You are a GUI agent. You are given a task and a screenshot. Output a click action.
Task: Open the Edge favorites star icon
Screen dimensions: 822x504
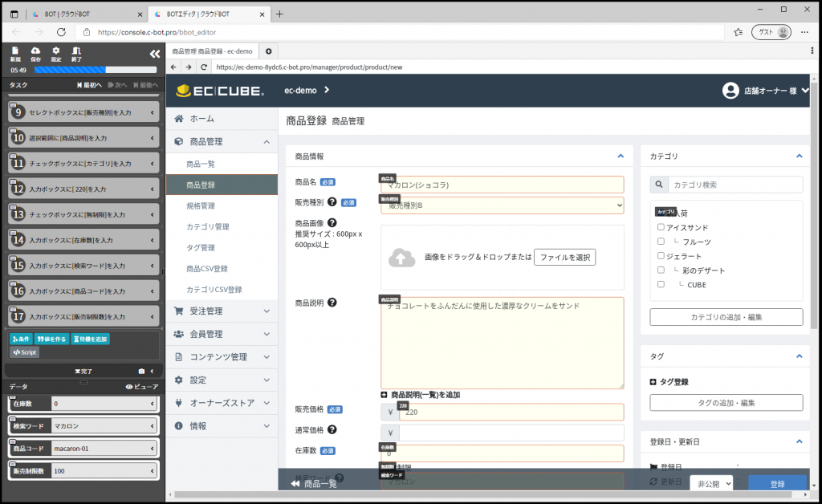(739, 32)
